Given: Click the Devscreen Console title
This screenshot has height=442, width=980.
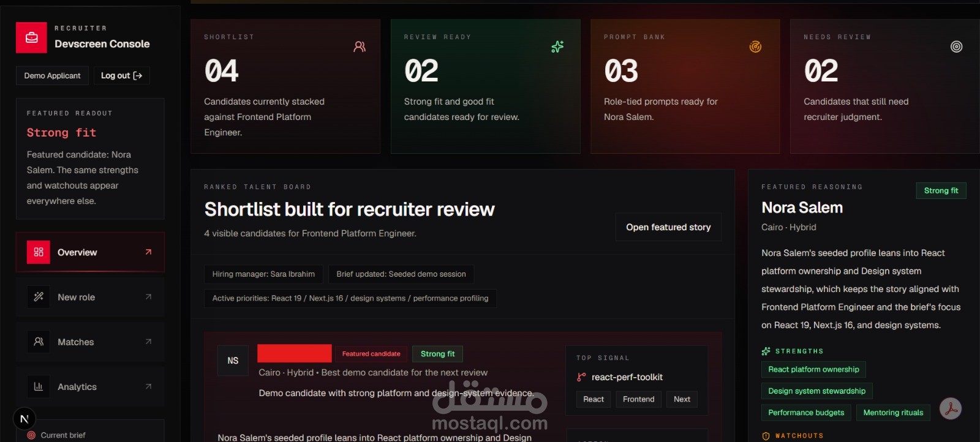Looking at the screenshot, I should pyautogui.click(x=102, y=44).
